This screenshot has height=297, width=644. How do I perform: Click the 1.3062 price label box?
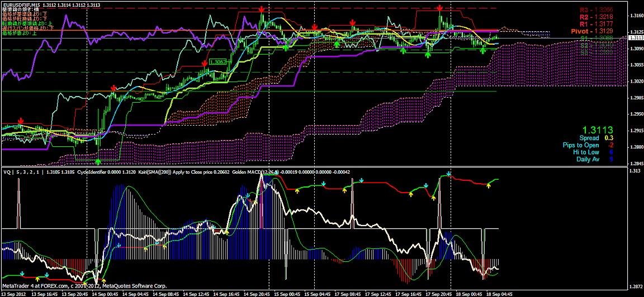pyautogui.click(x=217, y=63)
